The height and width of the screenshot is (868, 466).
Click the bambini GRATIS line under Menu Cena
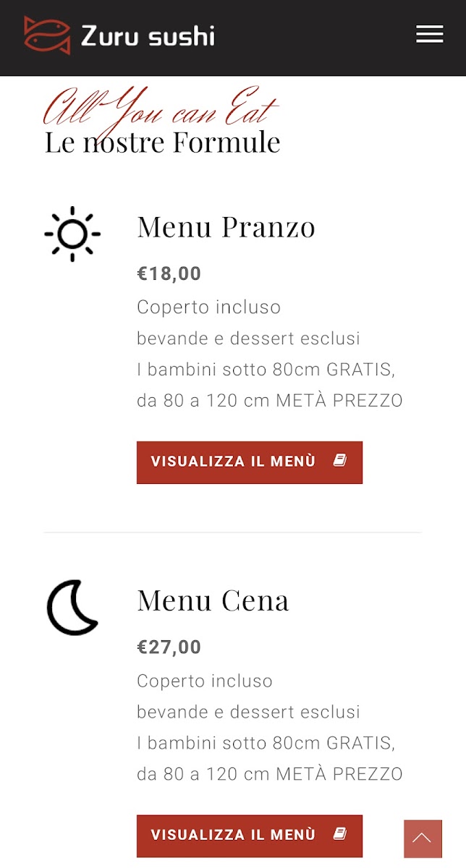pyautogui.click(x=266, y=743)
